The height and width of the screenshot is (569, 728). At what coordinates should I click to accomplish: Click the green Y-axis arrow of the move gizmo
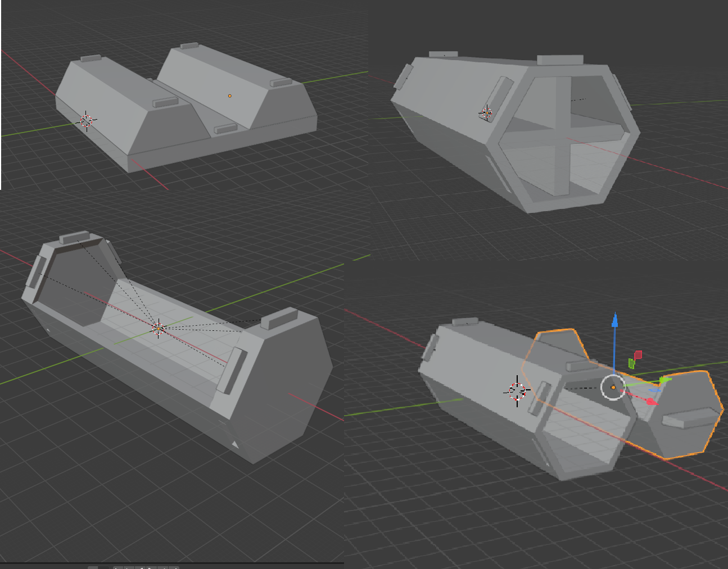(665, 379)
